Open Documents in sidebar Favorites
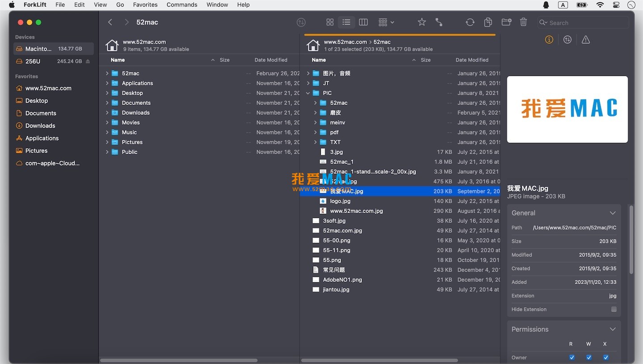Screen dimensions: 643x364 pos(41,113)
